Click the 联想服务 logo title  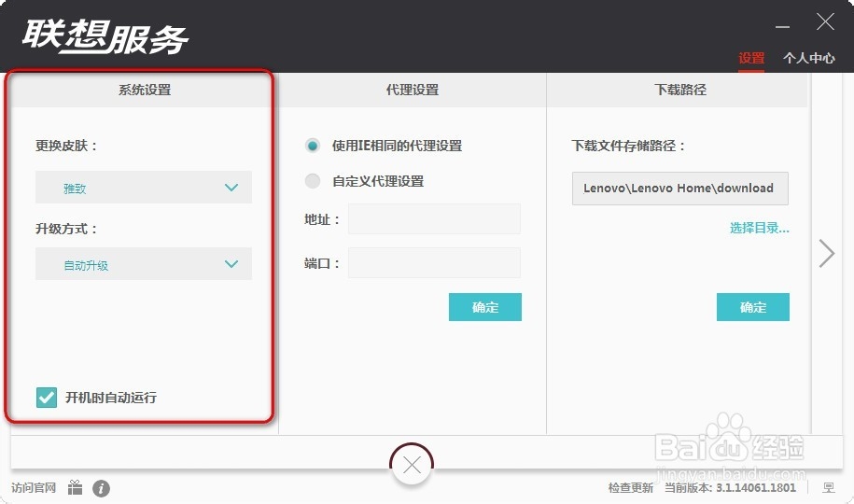[105, 37]
